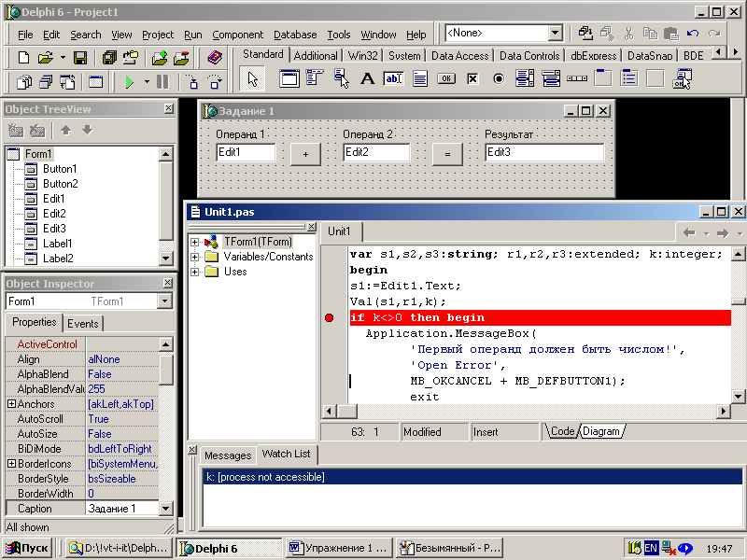This screenshot has width=747, height=560.
Task: Select the Edit component icon
Action: [393, 78]
